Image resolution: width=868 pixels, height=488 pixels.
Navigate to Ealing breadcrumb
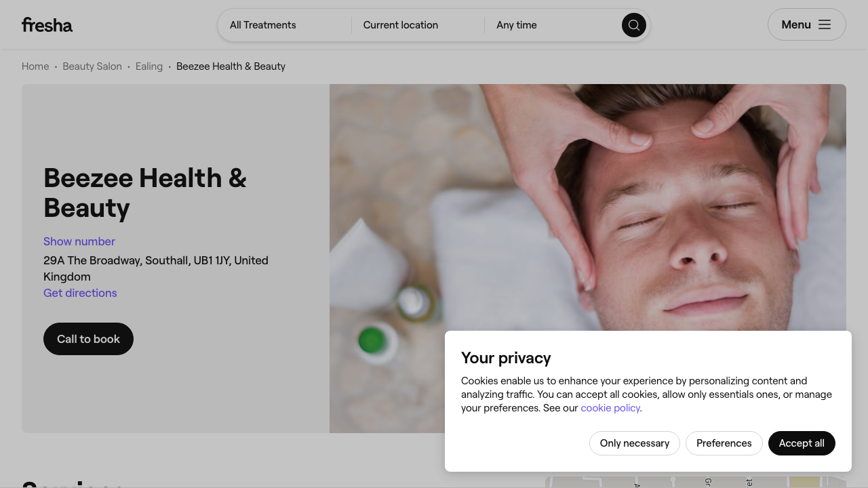[x=149, y=66]
